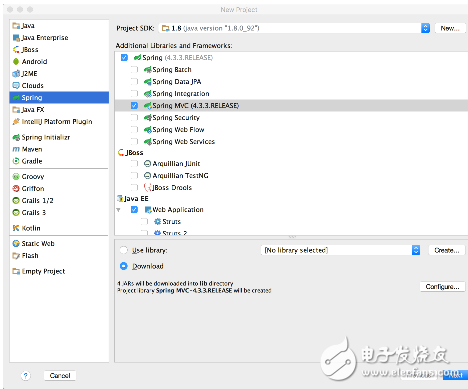Viewport: 468px width, 389px height.
Task: Uncheck the Web Application checkbox
Action: (x=134, y=210)
